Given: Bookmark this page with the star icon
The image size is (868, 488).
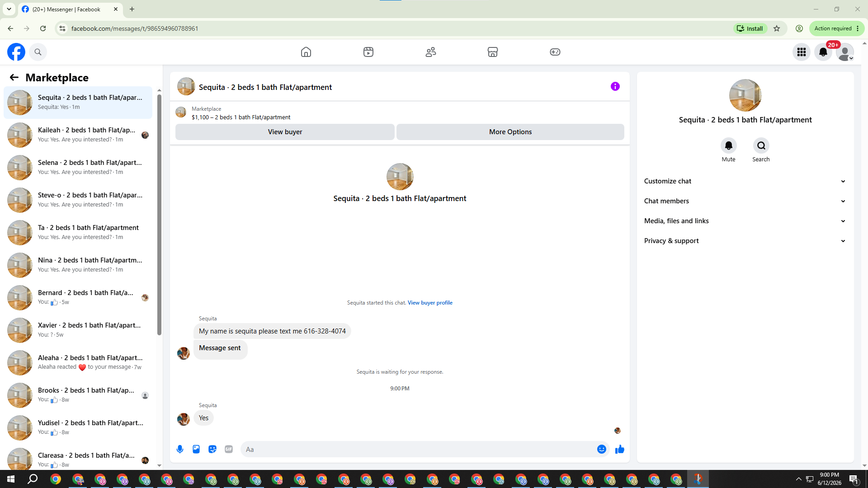Looking at the screenshot, I should (777, 28).
